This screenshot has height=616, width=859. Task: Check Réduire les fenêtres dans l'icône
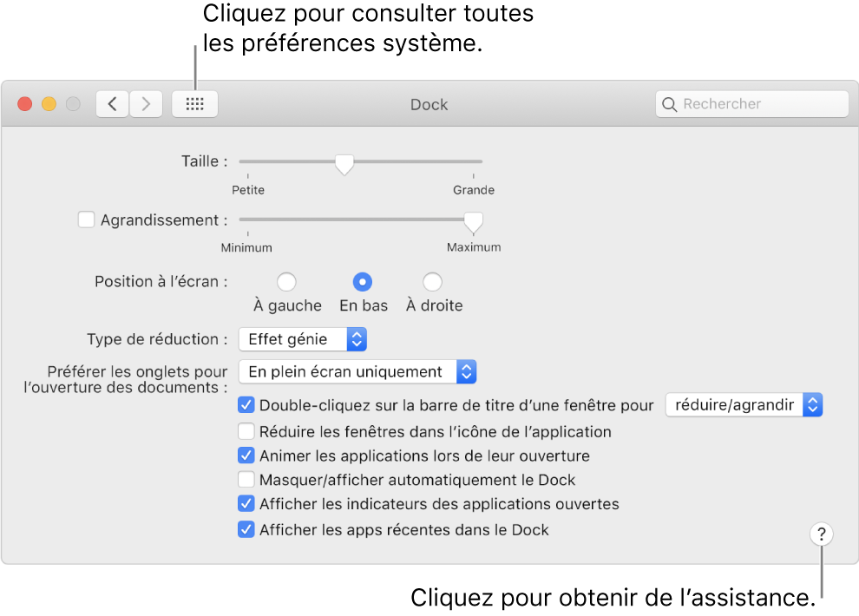(246, 431)
